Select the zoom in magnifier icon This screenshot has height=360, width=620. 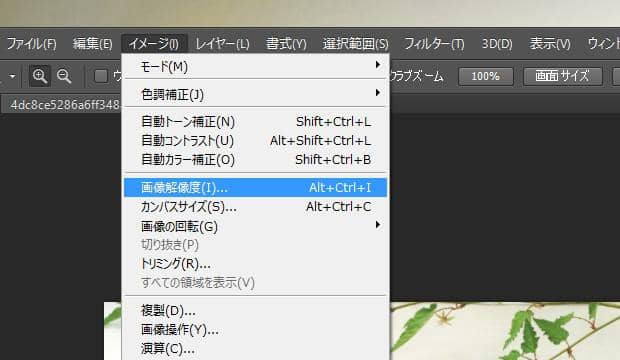40,76
